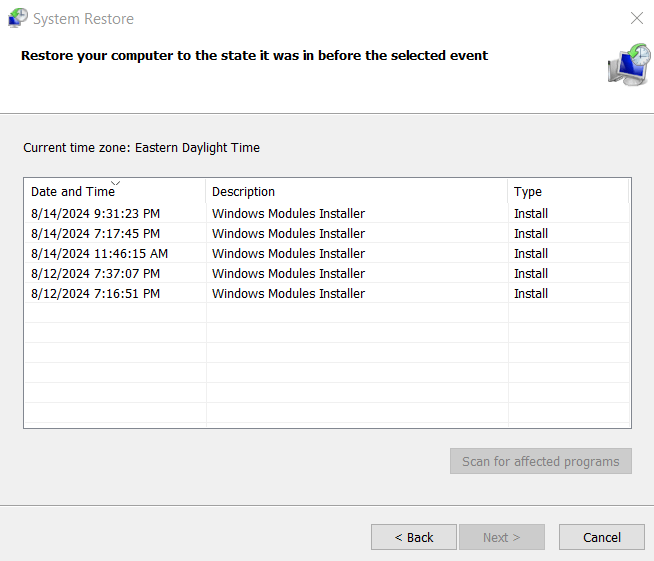
Task: Cancel the System Restore wizard
Action: click(602, 537)
